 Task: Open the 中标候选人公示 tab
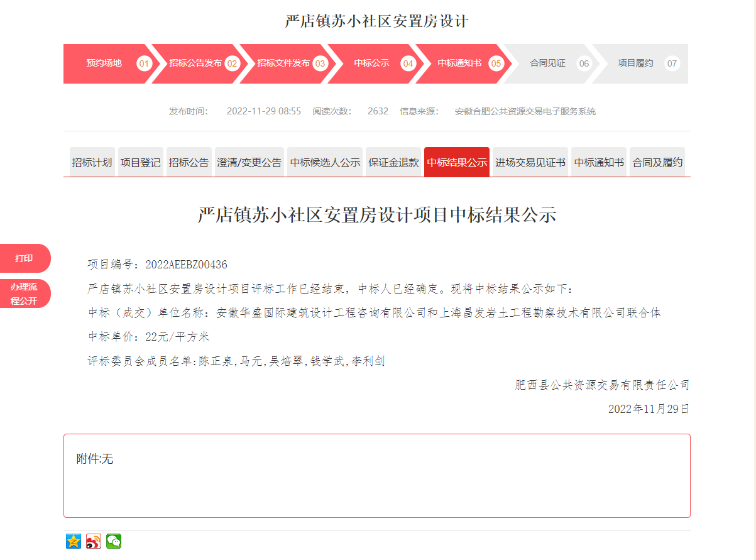click(325, 162)
